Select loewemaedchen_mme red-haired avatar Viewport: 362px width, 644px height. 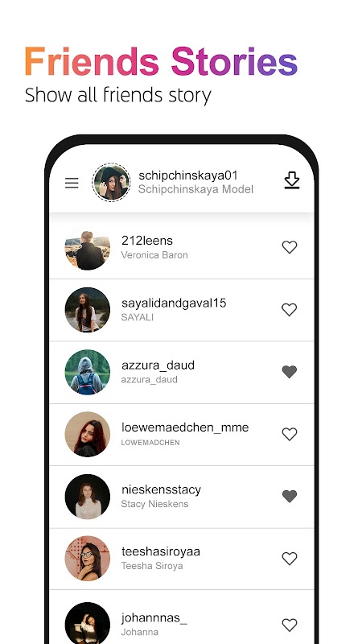point(88,435)
